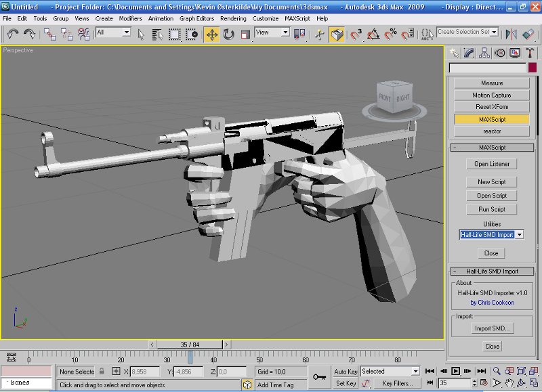Click the object color swatch
This screenshot has width=542, height=392.
click(x=533, y=68)
